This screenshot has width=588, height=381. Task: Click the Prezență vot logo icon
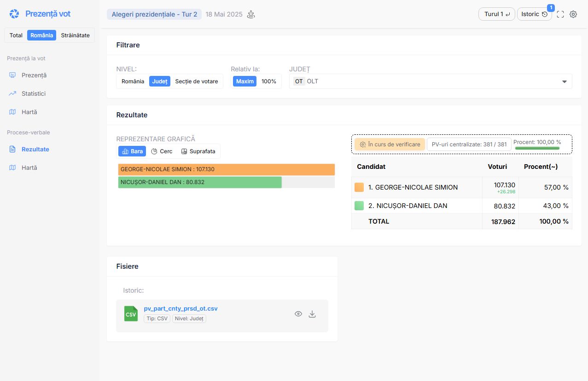(x=14, y=14)
